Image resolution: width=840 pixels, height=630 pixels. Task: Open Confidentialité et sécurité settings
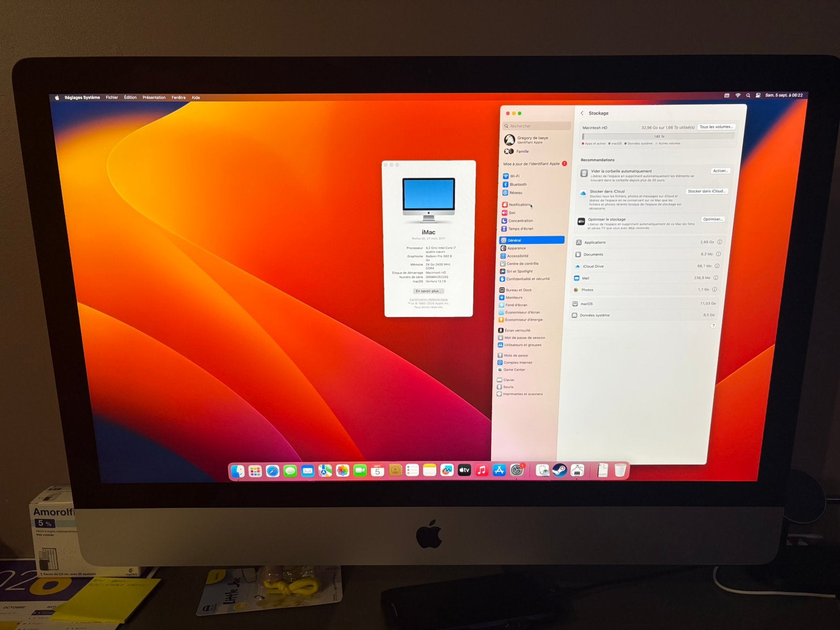click(525, 279)
